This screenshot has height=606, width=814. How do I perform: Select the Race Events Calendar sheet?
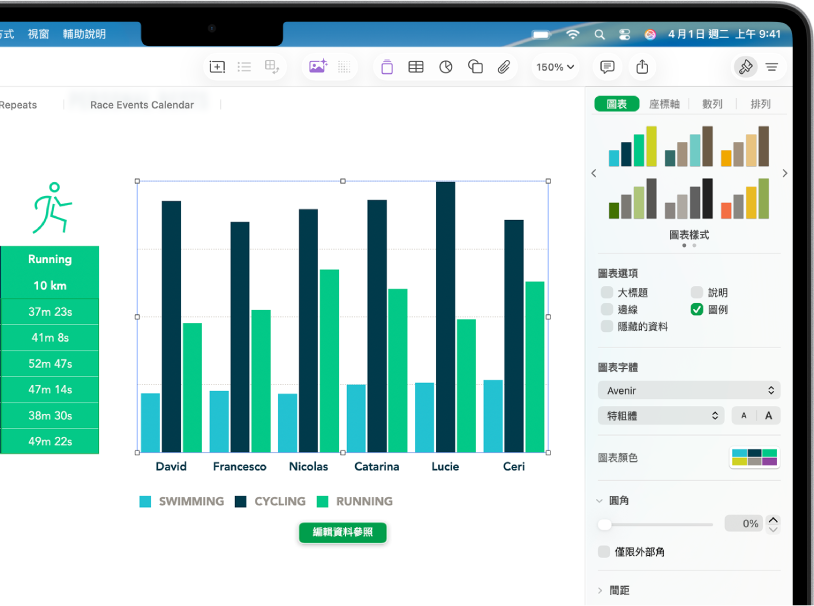[x=142, y=105]
